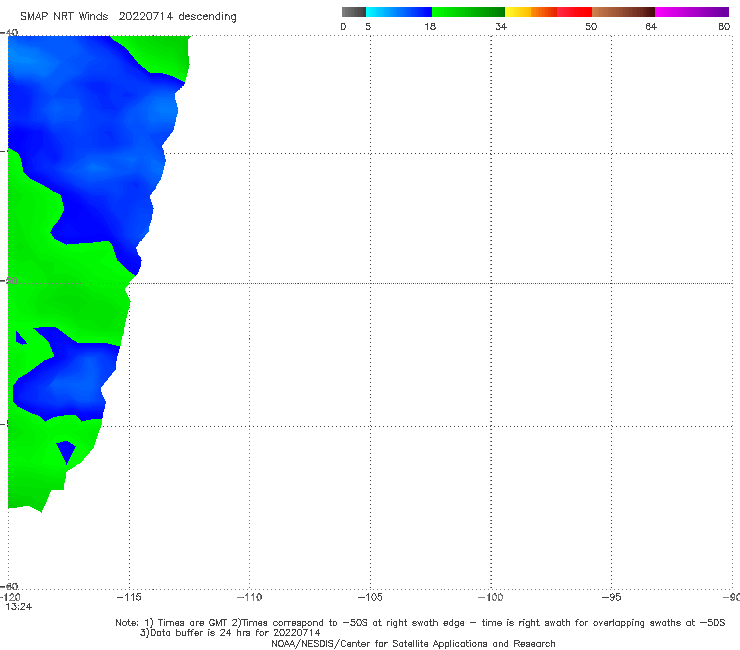Click the color bar label '34'

click(x=501, y=27)
